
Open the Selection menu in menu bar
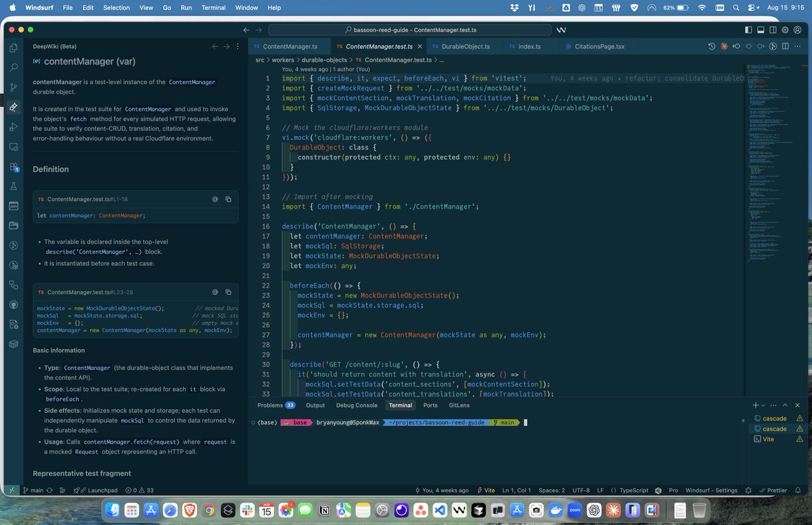click(116, 7)
